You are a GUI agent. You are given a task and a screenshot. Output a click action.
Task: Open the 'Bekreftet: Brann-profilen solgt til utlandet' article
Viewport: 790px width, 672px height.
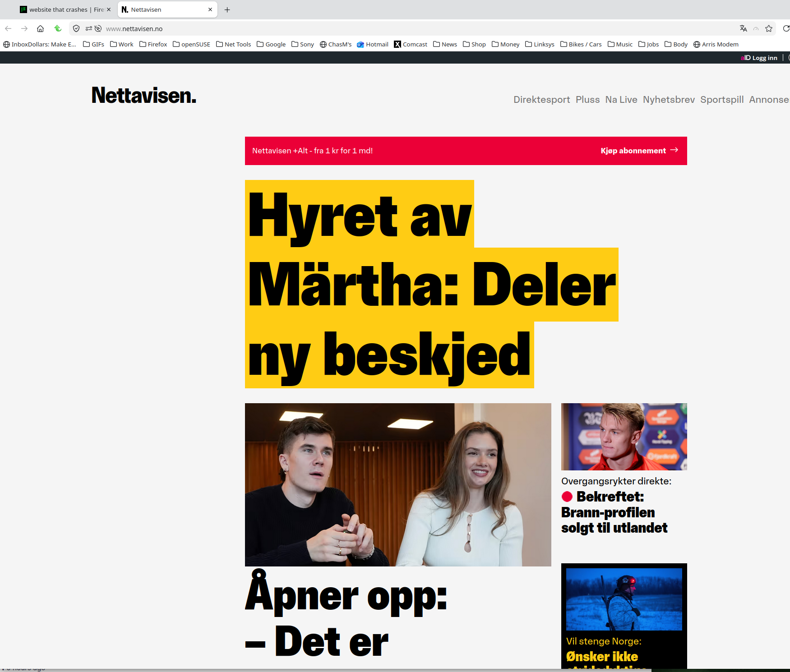[x=614, y=512]
